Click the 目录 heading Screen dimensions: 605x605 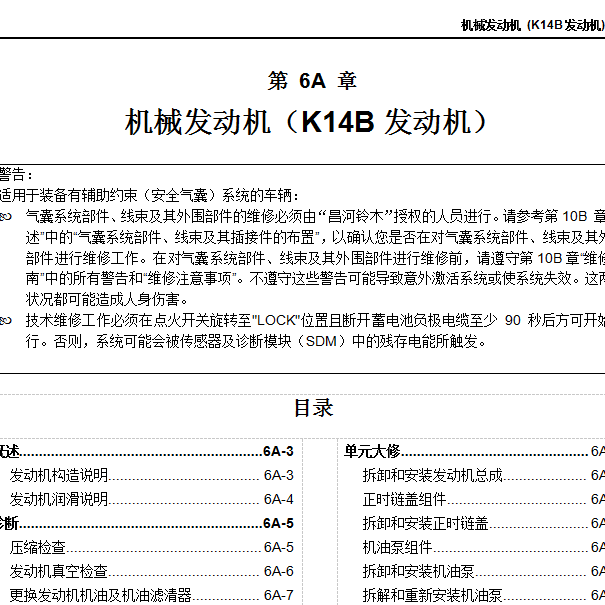[x=313, y=408]
